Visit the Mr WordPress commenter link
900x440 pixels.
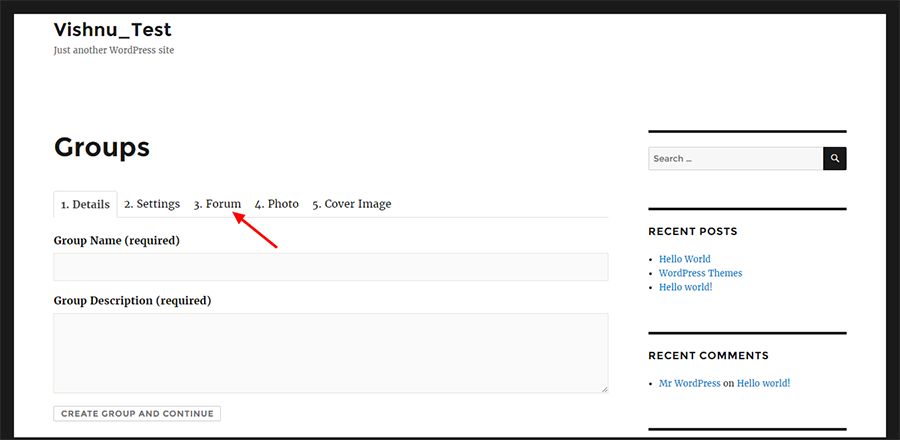tap(689, 383)
